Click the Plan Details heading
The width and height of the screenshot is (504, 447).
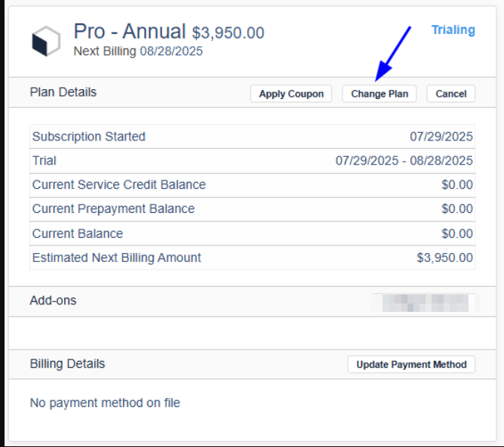pos(63,92)
